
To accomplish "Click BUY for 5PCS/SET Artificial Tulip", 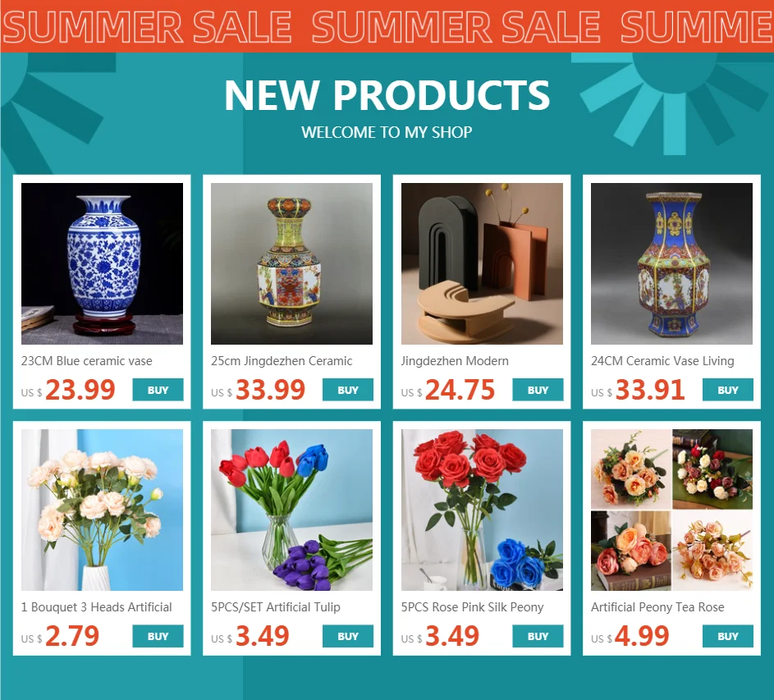I will (348, 636).
